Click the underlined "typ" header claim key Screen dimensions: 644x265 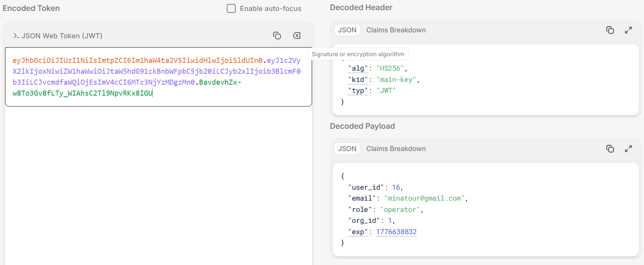point(358,91)
